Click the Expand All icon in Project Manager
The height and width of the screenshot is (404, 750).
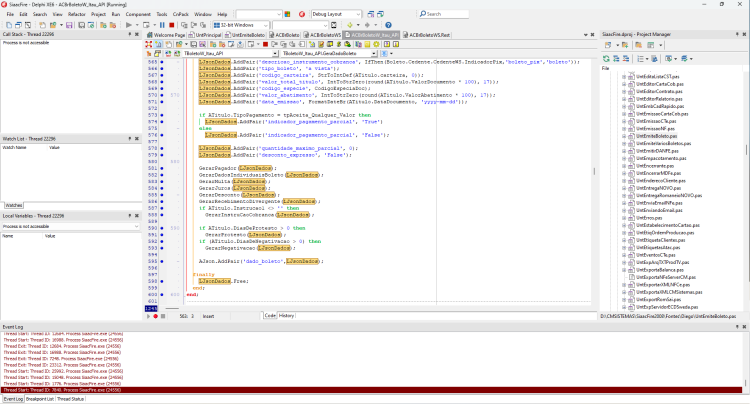click(616, 58)
